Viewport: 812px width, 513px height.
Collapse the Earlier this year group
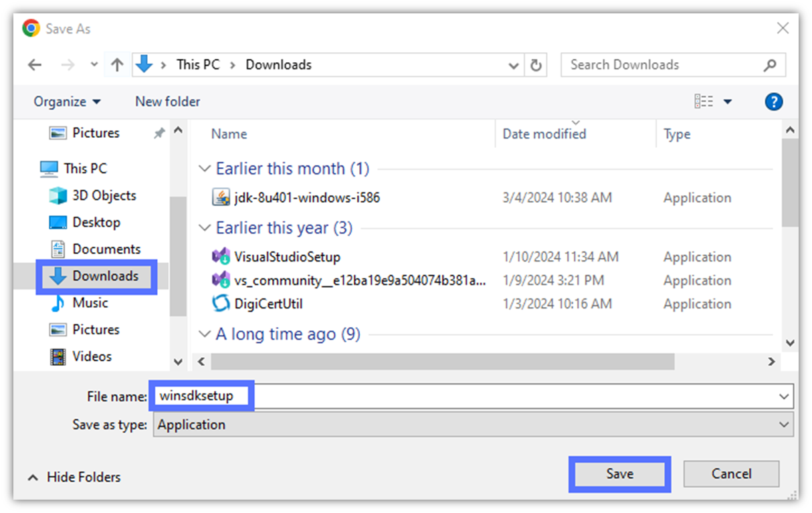(205, 227)
